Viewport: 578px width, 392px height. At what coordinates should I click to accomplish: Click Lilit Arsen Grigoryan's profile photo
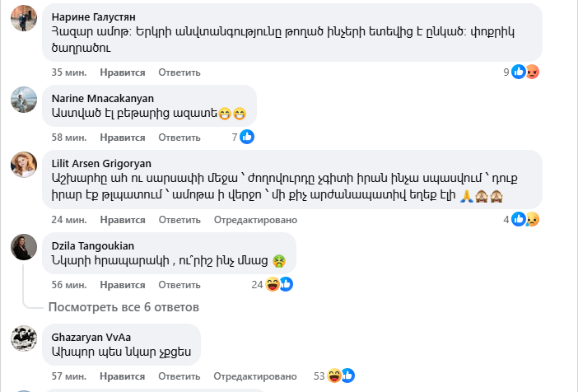point(23,164)
